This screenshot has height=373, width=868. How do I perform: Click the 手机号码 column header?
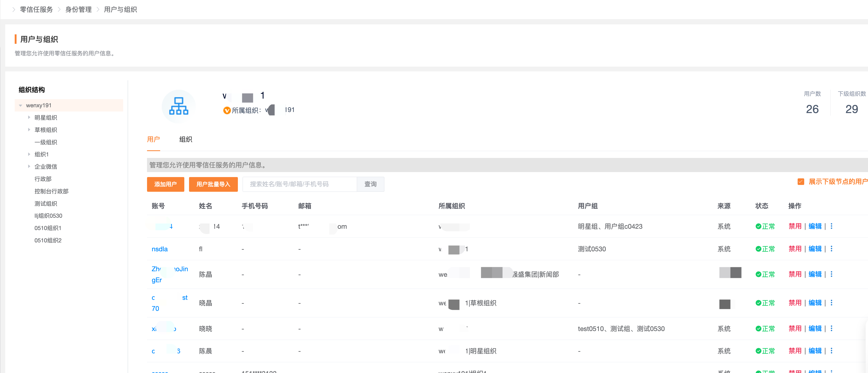(255, 206)
